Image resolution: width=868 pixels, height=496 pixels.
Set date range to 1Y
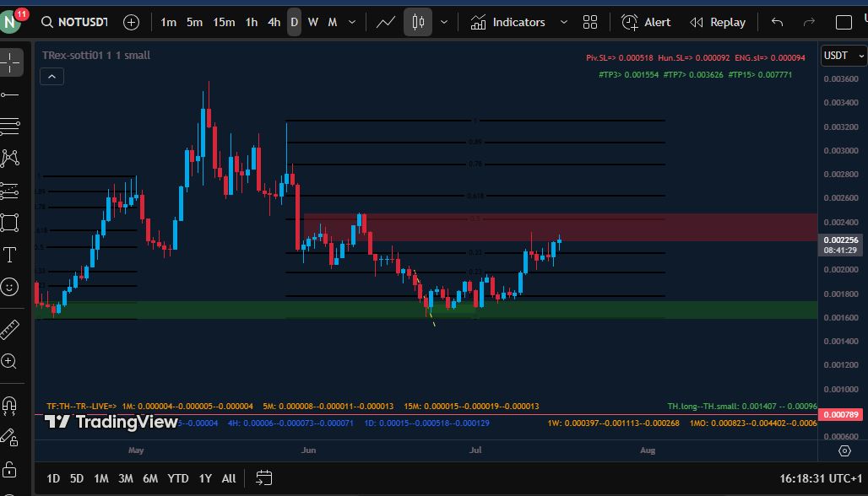point(205,478)
